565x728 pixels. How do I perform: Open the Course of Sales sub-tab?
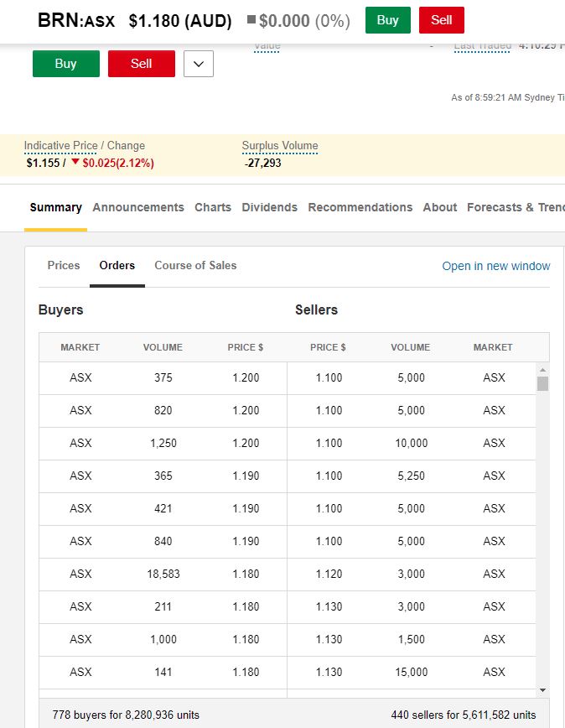point(195,265)
